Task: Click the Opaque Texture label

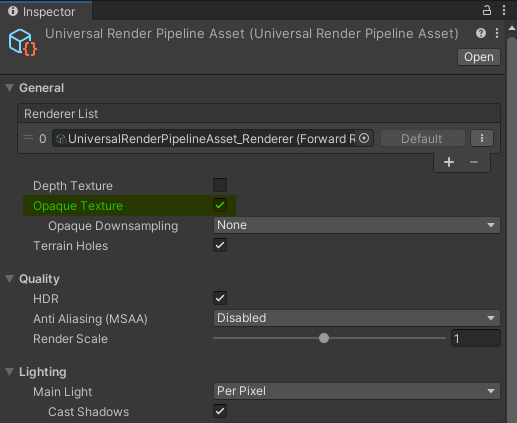Action: coord(78,206)
